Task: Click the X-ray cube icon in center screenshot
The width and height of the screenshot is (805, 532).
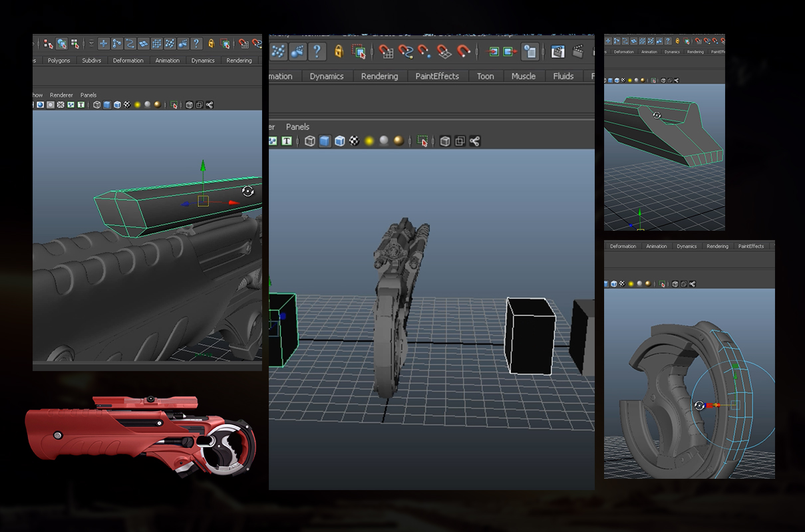Action: coord(445,141)
